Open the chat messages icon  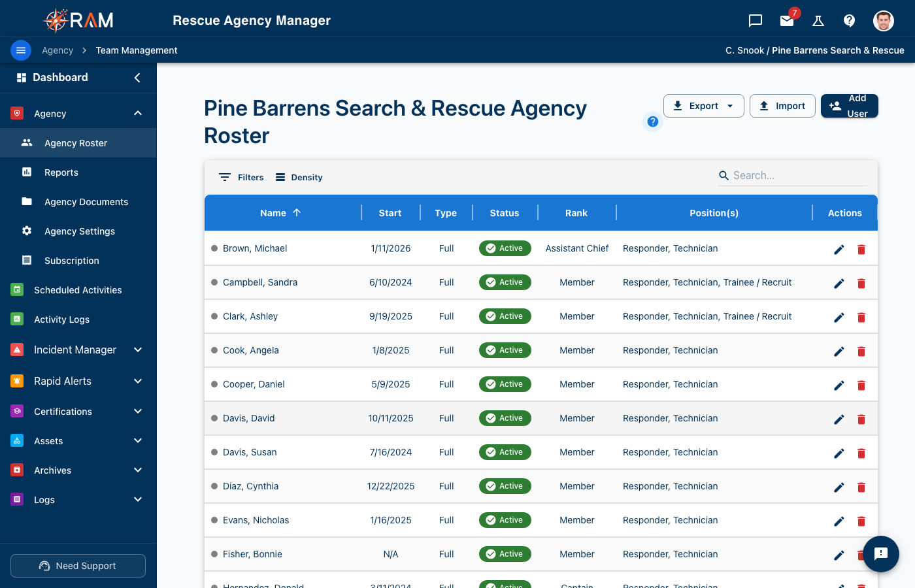click(x=756, y=21)
